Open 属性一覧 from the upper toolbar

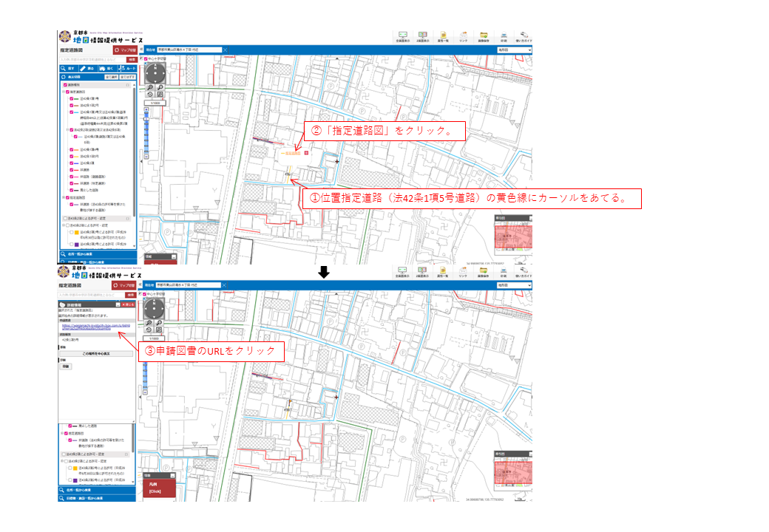pos(443,35)
